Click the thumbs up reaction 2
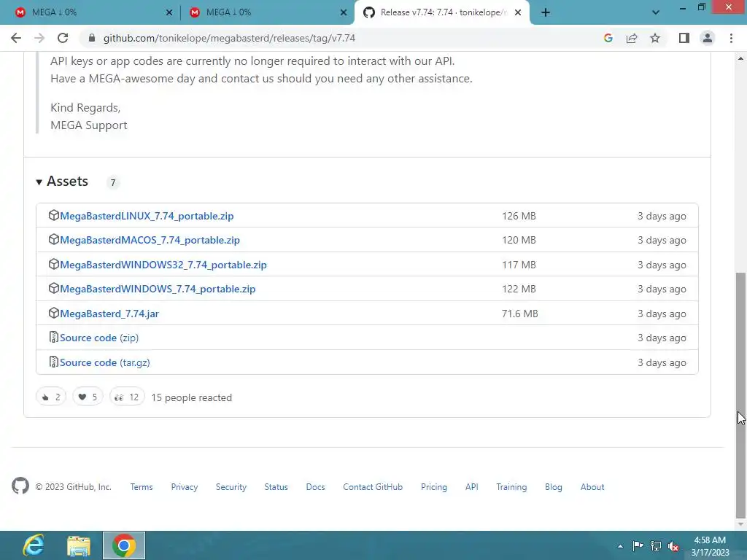Screen dimensions: 747x560 pos(51,397)
